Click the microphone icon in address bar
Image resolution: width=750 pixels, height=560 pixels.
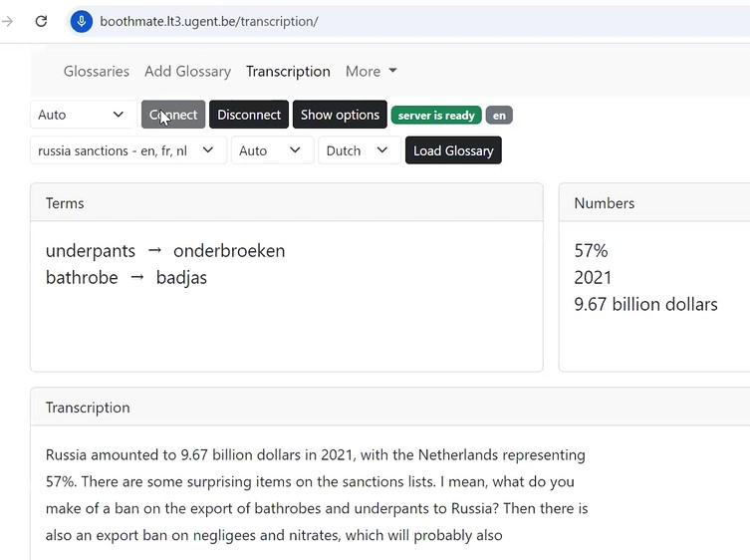(81, 21)
